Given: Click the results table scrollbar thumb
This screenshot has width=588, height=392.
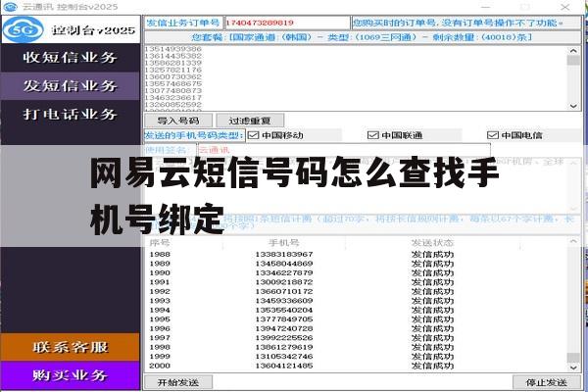Looking at the screenshot, I should 573,358.
